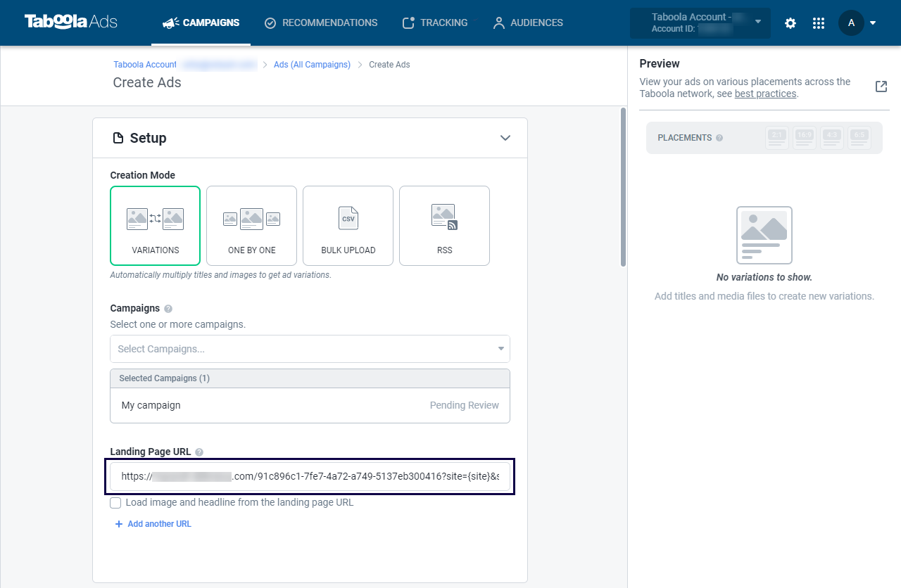Switch to the Audiences tab
901x588 pixels.
528,23
